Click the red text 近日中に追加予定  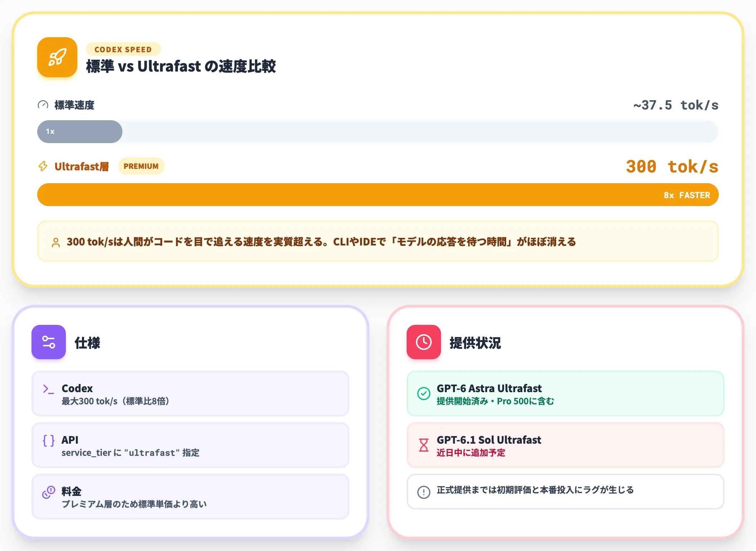pos(471,453)
